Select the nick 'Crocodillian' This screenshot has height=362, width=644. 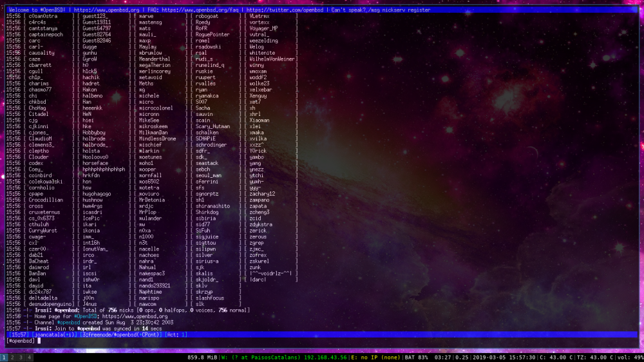(46, 200)
